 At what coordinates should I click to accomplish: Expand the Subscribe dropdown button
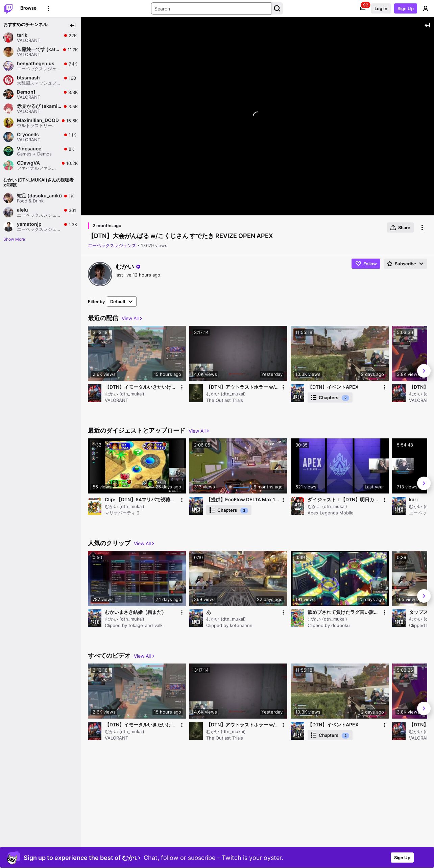click(405, 264)
